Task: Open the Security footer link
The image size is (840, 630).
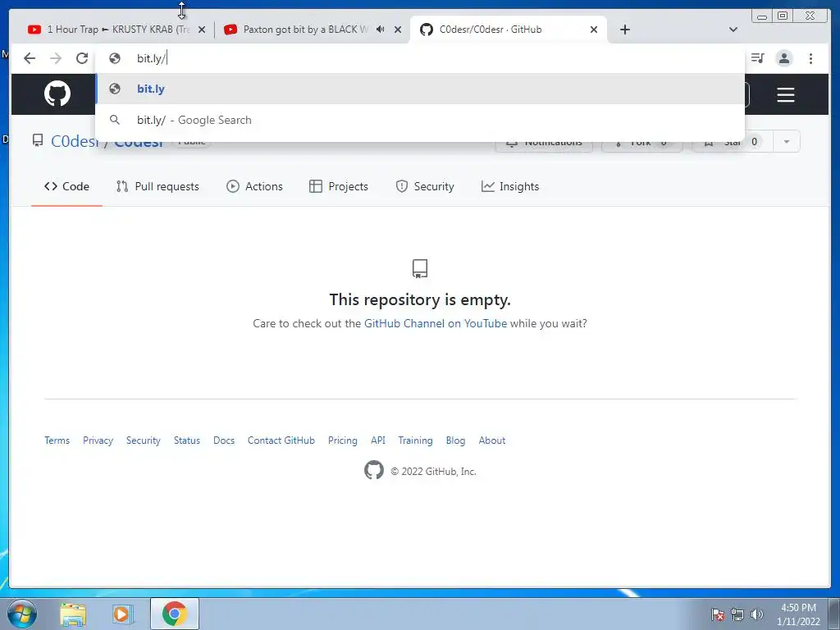Action: click(143, 441)
